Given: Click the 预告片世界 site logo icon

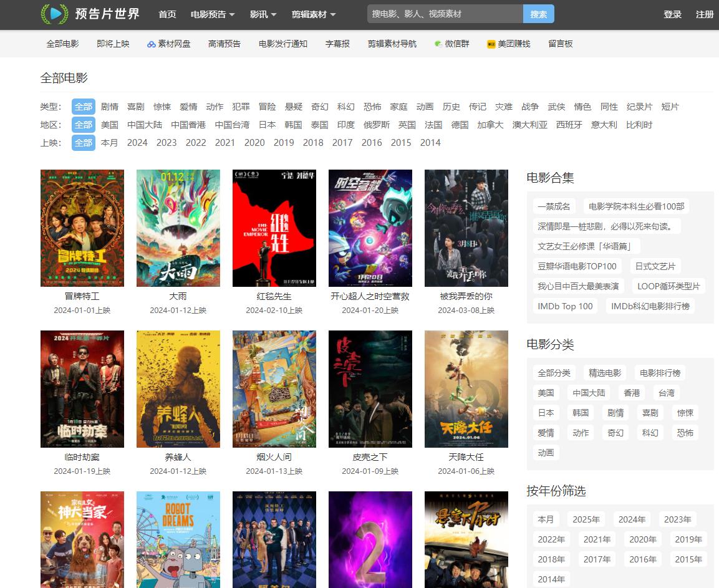Looking at the screenshot, I should (54, 14).
